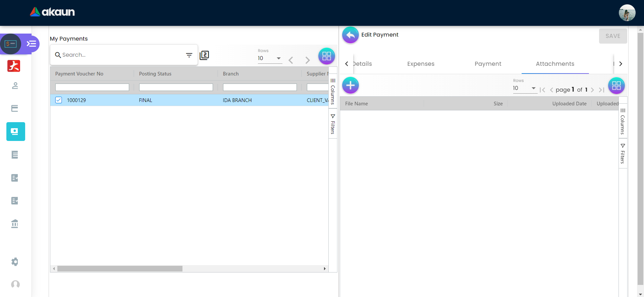Click the akaun logo
The width and height of the screenshot is (644, 297).
tap(52, 12)
